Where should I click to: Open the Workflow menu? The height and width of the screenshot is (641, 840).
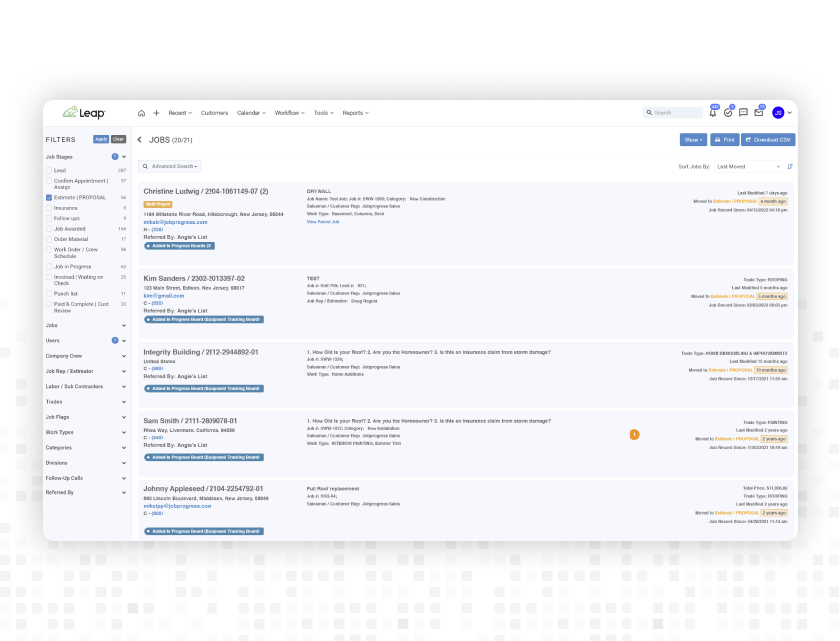click(x=290, y=113)
